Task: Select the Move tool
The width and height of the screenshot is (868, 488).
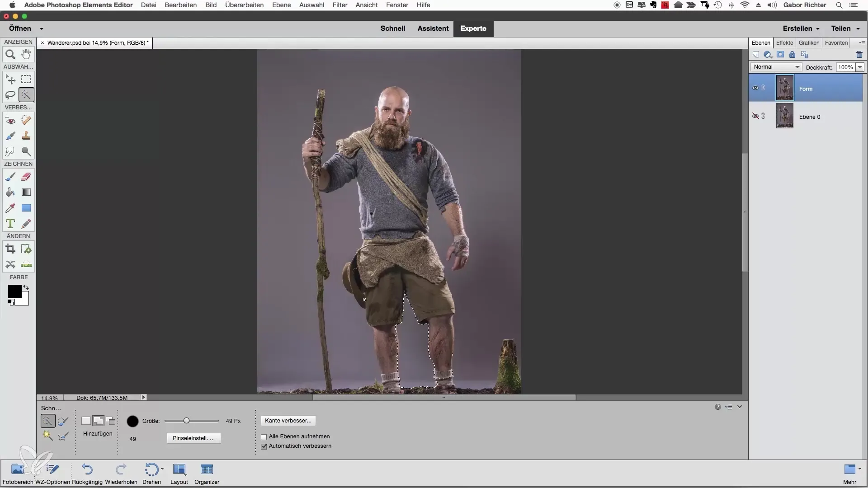Action: pyautogui.click(x=10, y=80)
